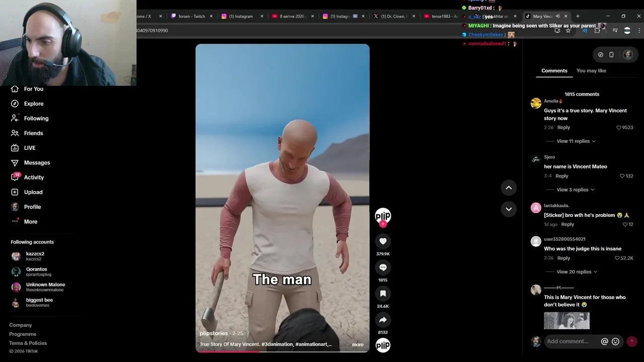Screen dimensions: 644x362
Task: Go to the Following feed
Action: coord(29,119)
